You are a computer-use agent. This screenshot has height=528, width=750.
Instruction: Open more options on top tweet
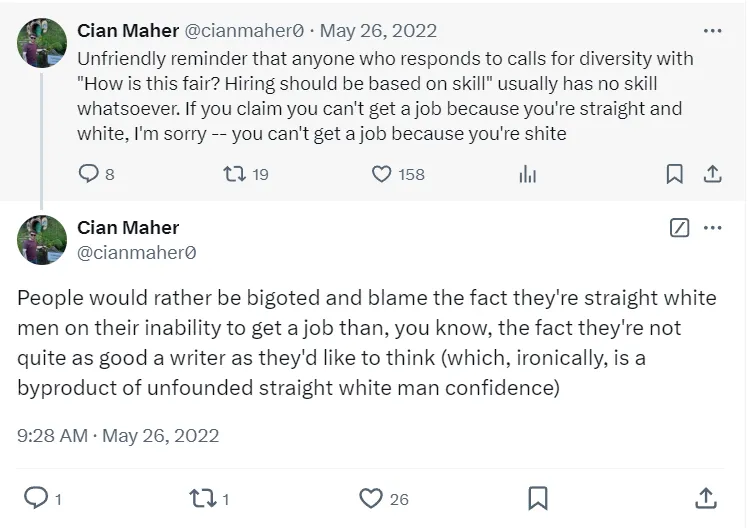(712, 31)
